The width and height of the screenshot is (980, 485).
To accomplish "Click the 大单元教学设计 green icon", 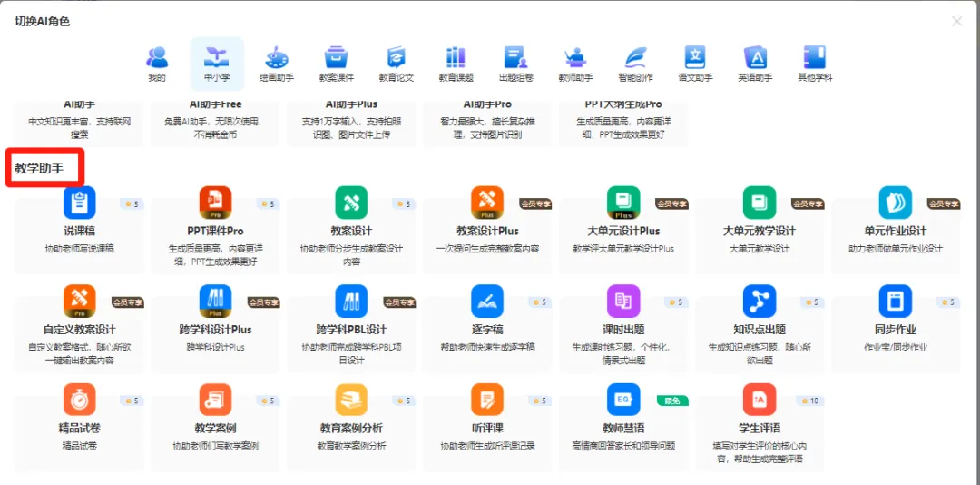I will [x=759, y=203].
